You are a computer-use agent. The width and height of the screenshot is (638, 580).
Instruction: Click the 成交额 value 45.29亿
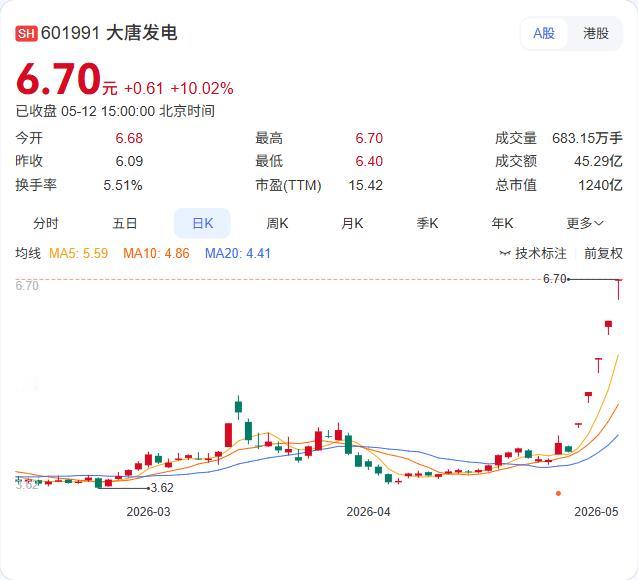pos(598,161)
